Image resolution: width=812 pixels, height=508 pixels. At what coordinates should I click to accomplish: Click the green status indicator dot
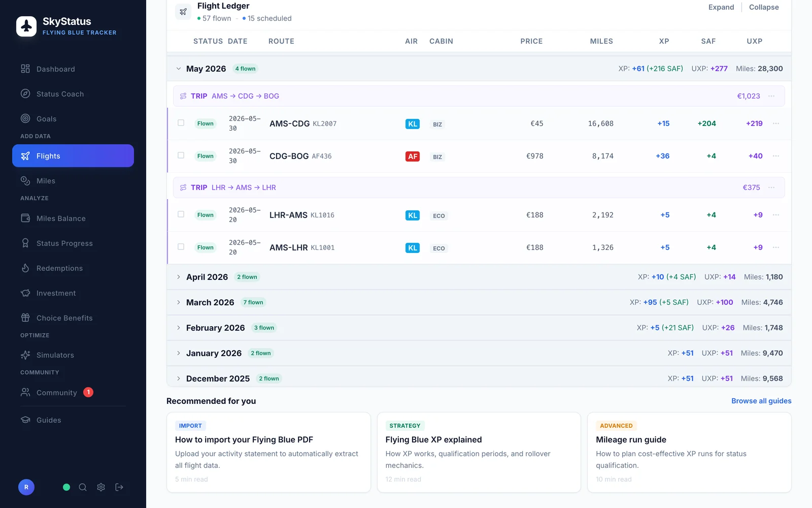pyautogui.click(x=66, y=487)
